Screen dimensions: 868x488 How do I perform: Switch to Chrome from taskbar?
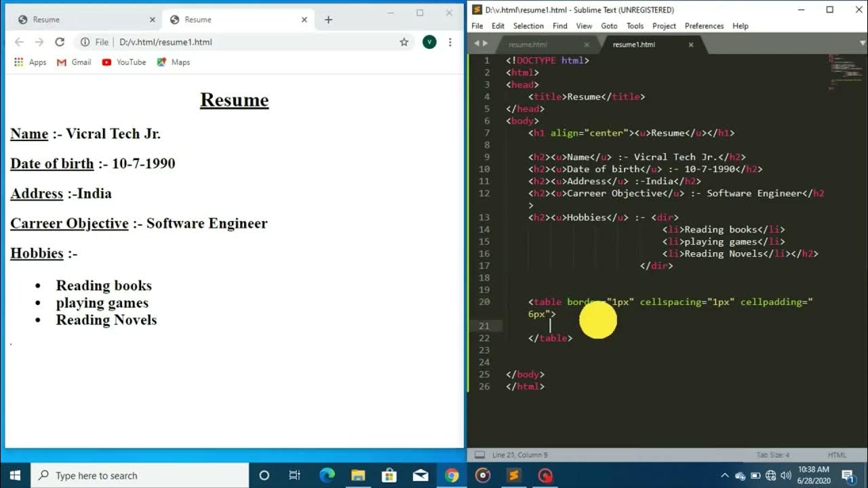click(452, 475)
